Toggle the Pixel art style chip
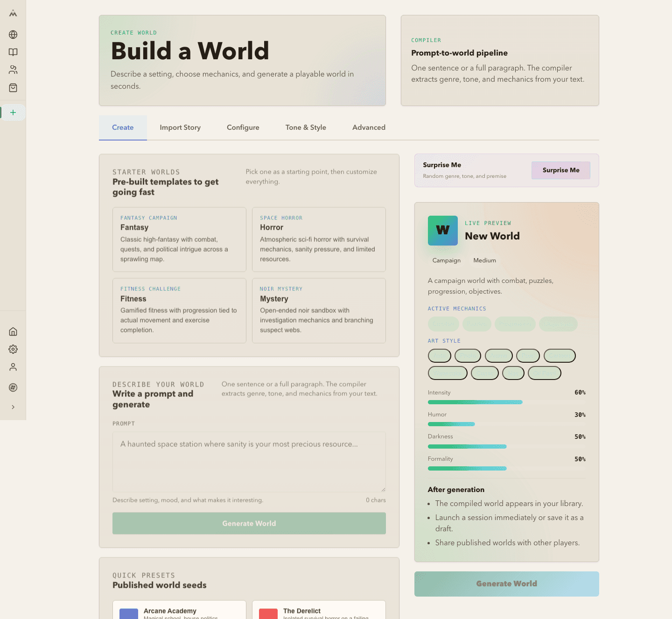 [x=528, y=355]
